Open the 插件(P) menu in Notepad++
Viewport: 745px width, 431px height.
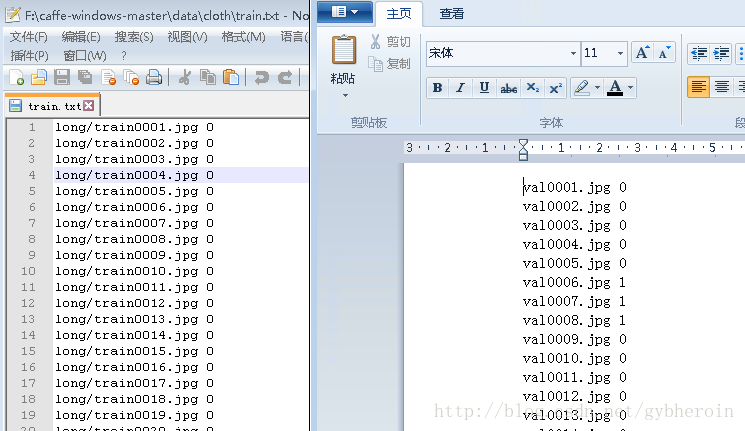(x=29, y=56)
